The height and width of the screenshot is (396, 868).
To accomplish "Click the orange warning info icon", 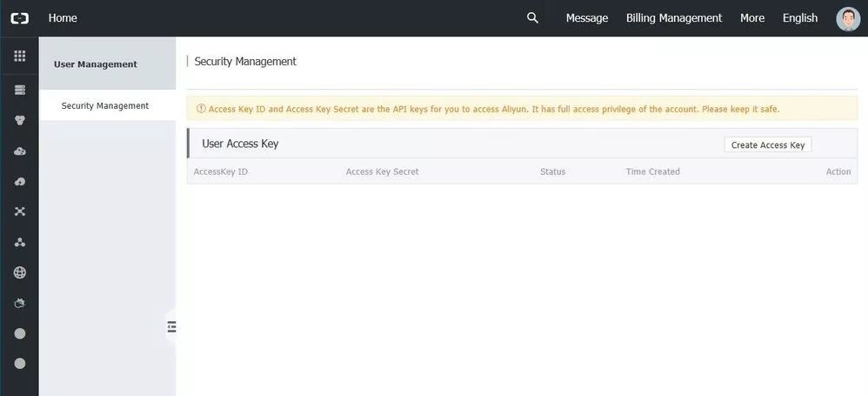I will pos(201,109).
